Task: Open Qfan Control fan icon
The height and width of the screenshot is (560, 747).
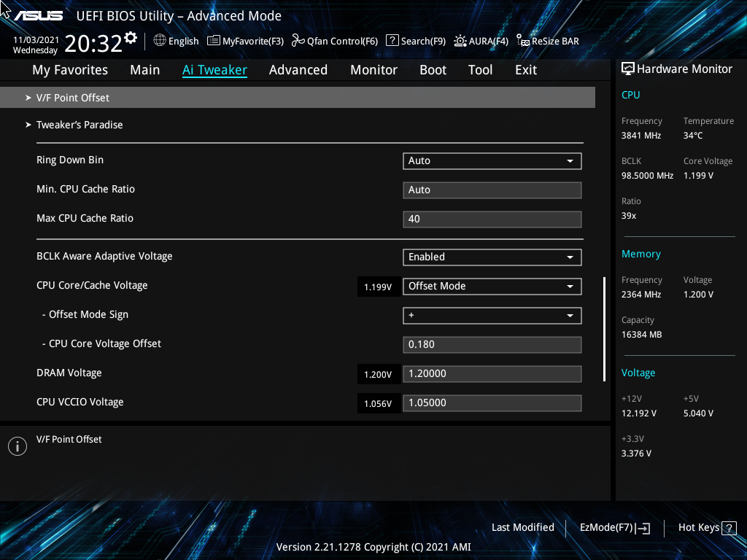Action: click(x=298, y=41)
